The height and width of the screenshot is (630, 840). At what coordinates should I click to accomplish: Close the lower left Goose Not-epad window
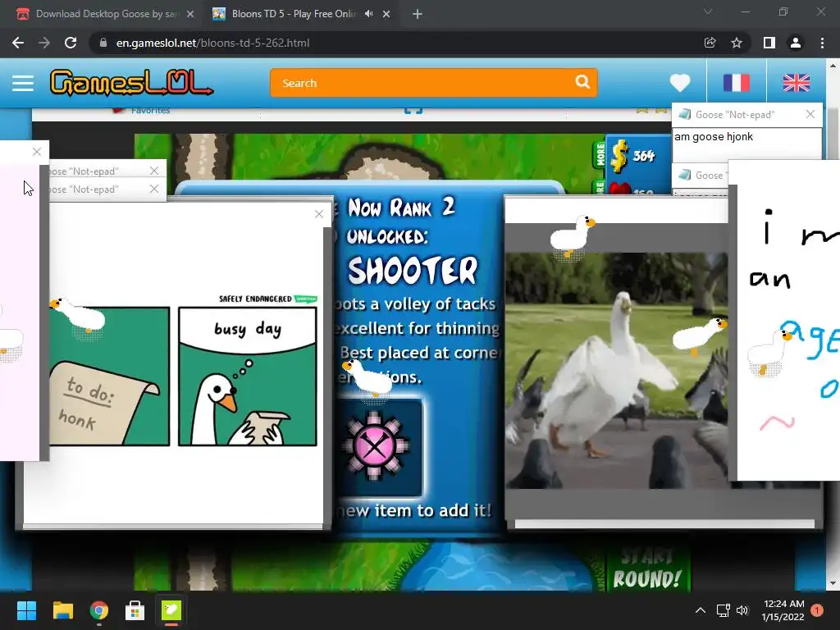tap(154, 189)
